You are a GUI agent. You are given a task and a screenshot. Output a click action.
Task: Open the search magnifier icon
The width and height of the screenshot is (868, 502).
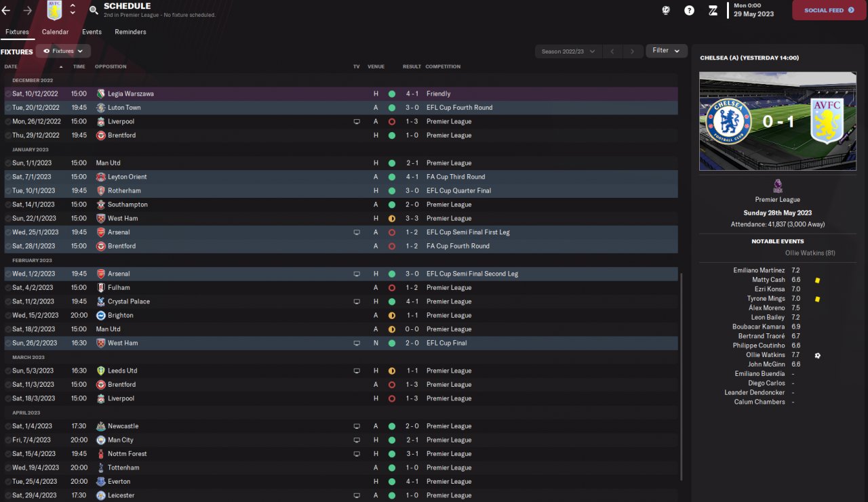point(94,10)
